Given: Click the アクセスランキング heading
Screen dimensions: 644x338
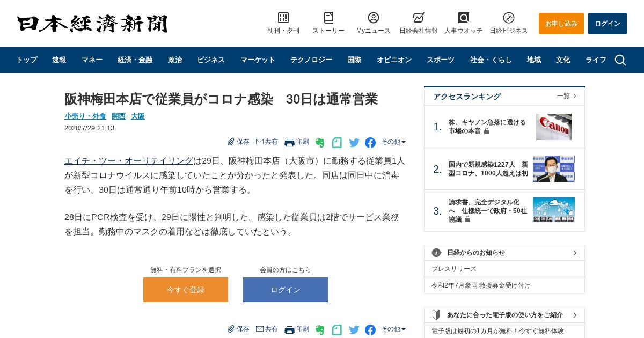Looking at the screenshot, I should [467, 97].
